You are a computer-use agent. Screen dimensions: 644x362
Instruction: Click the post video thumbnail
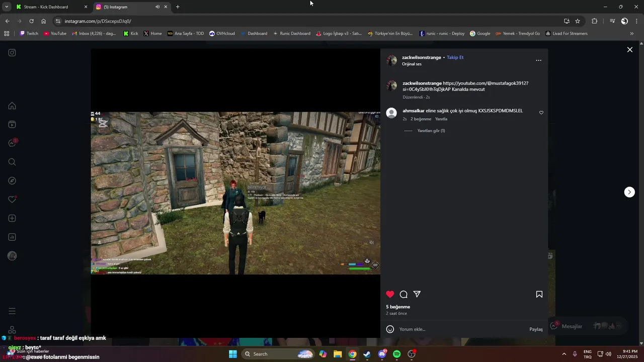pos(235,193)
